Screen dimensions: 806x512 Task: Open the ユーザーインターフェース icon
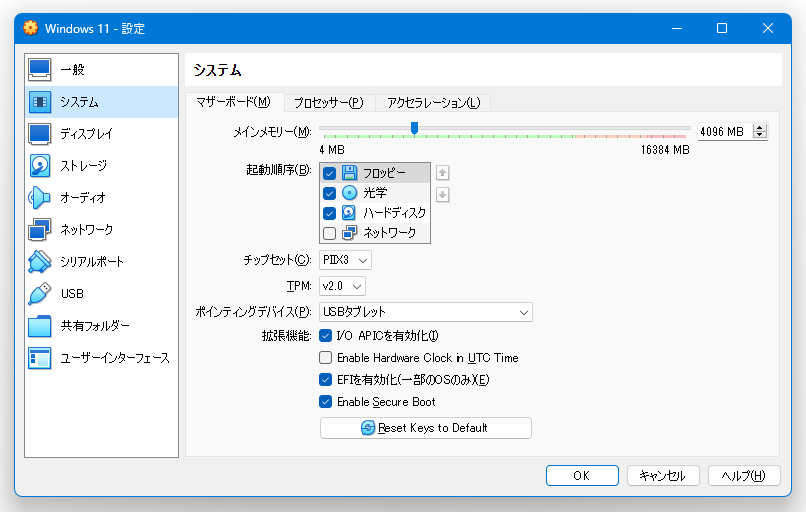tap(40, 358)
